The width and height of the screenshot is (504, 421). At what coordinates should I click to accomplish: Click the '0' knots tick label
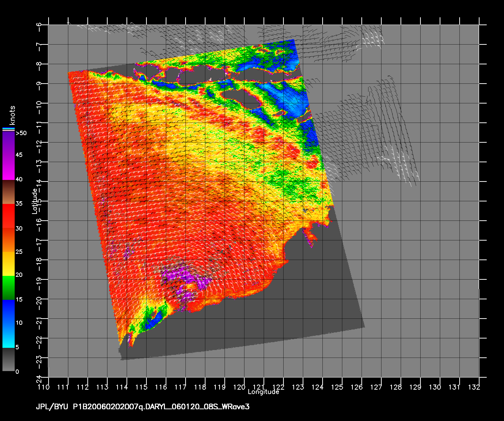pos(17,372)
